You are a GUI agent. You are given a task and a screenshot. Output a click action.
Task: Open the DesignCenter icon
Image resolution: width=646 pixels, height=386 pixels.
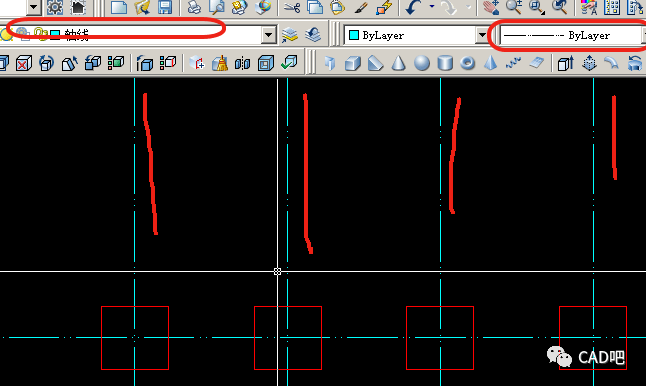pos(611,7)
